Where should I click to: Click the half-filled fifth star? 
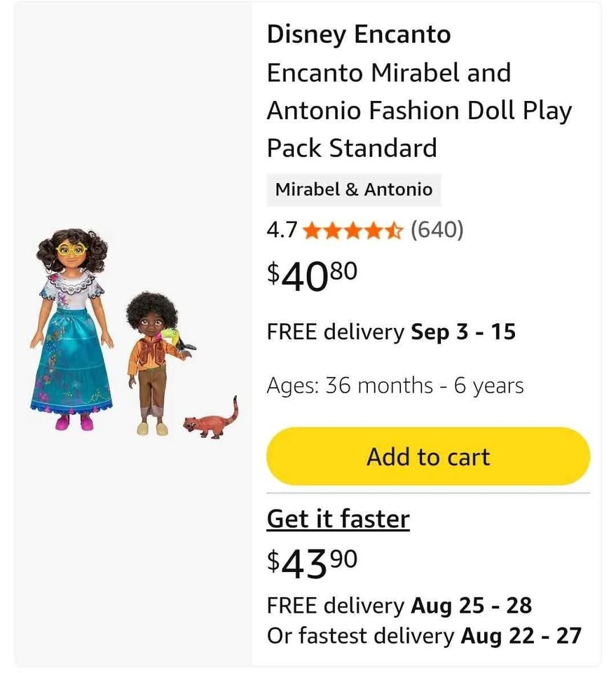click(395, 230)
